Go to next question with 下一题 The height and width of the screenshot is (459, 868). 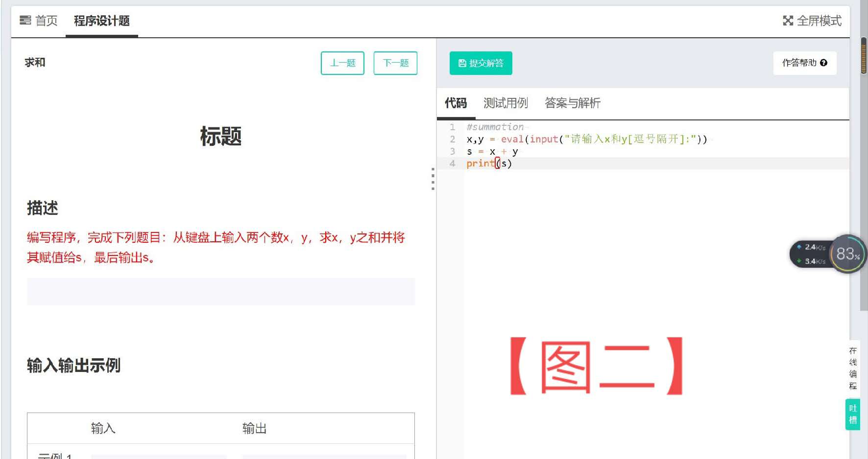[x=395, y=63]
